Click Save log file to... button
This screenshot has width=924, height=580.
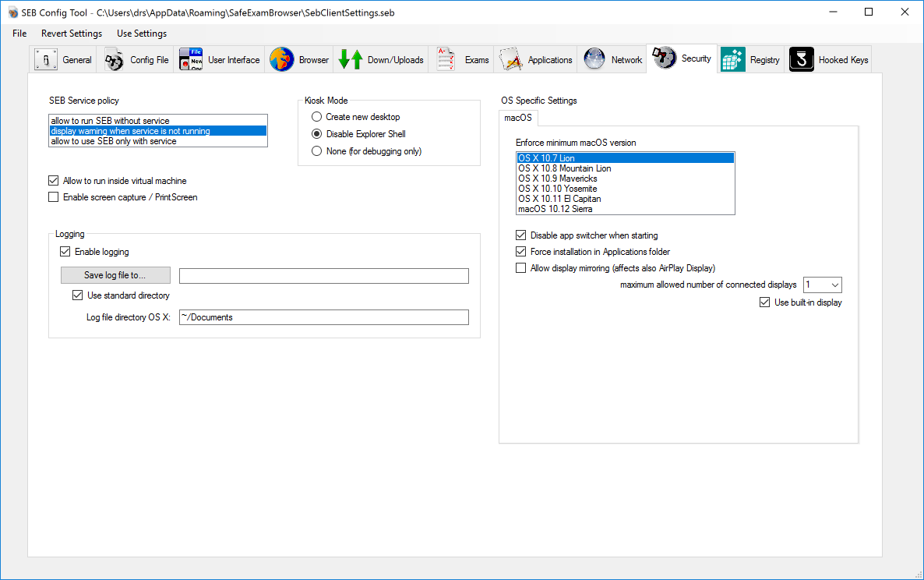point(115,275)
